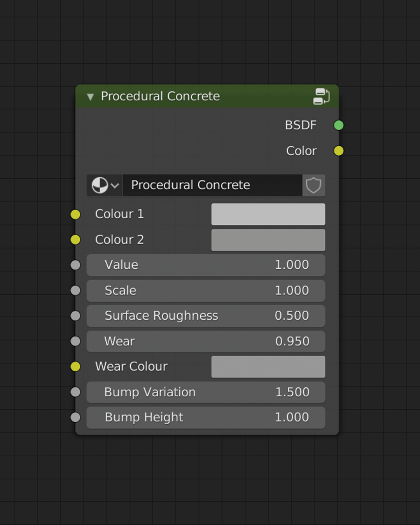Click the Procedural Concrete name field
Screen dimensions: 420x525
(x=212, y=185)
